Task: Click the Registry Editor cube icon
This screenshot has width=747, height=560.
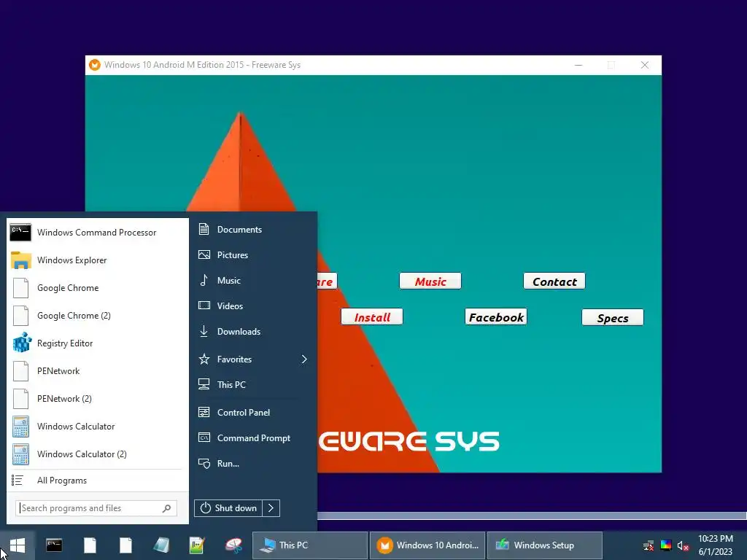Action: click(x=21, y=343)
